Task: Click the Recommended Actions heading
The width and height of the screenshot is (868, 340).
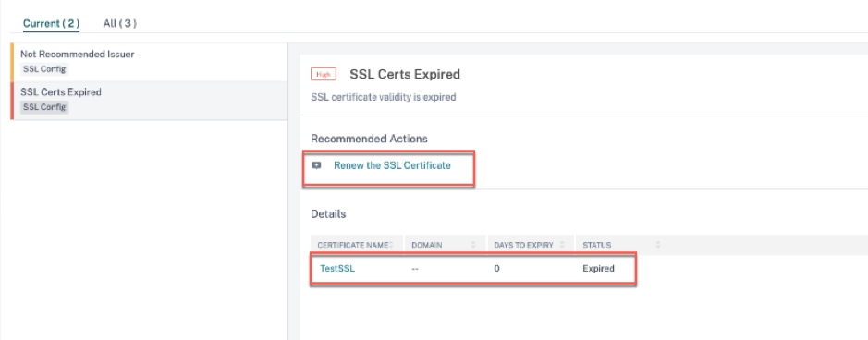Action: [369, 139]
